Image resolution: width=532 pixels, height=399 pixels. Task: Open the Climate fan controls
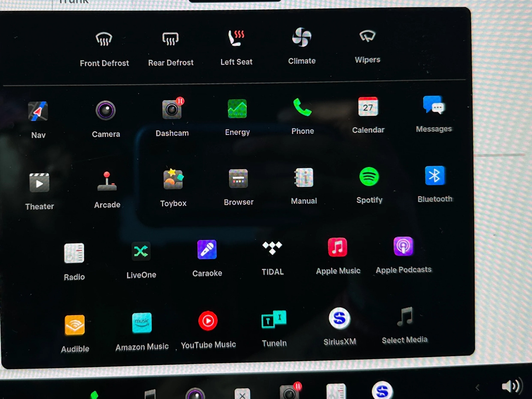click(302, 37)
